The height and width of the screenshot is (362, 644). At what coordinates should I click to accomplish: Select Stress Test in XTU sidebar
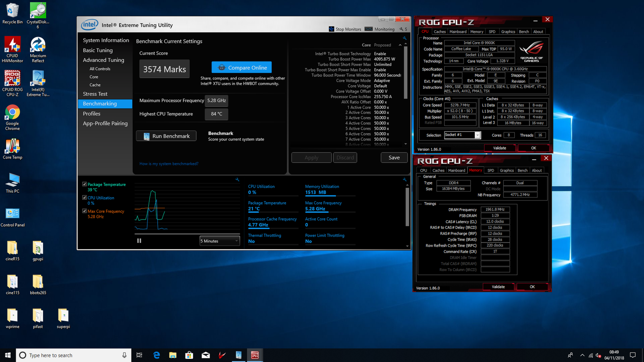95,94
